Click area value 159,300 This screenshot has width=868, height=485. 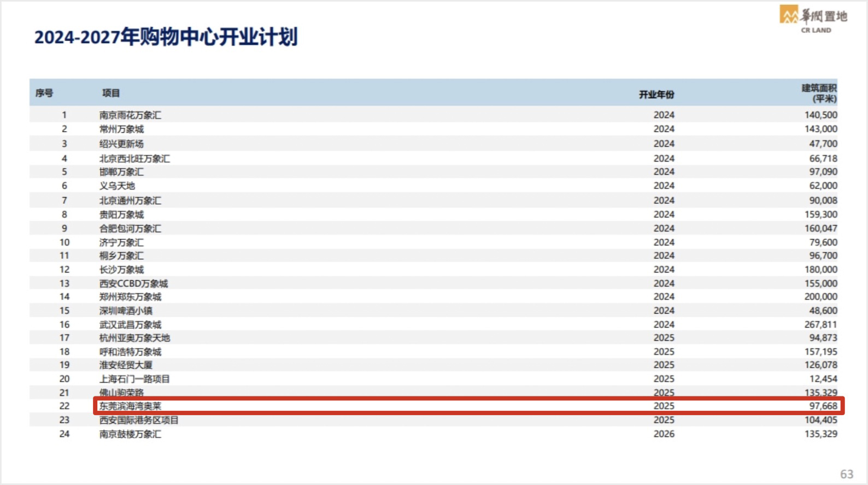[820, 215]
